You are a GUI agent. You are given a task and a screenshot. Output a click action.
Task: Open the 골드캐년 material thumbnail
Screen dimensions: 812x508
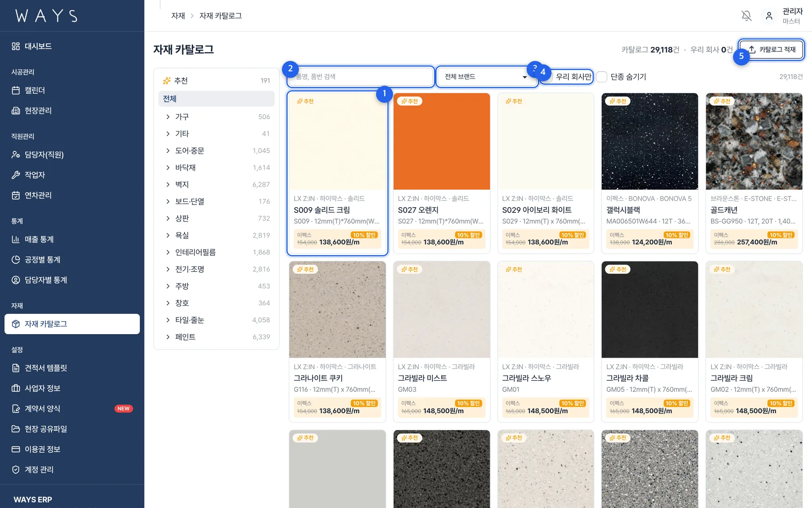(754, 141)
